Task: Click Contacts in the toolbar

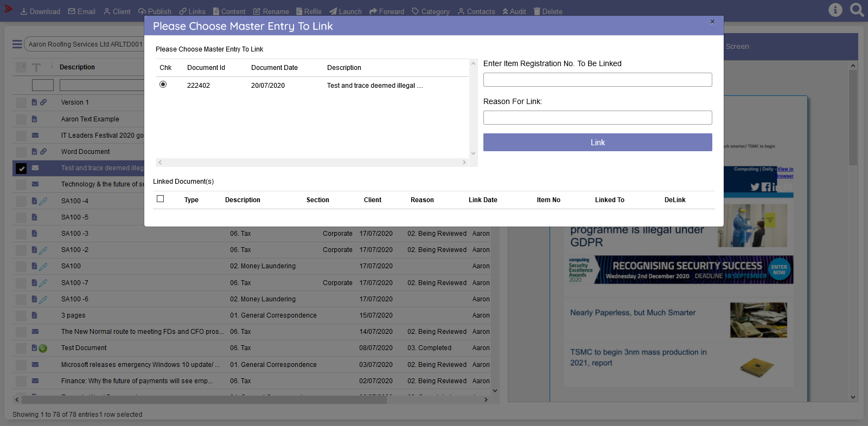Action: (476, 11)
